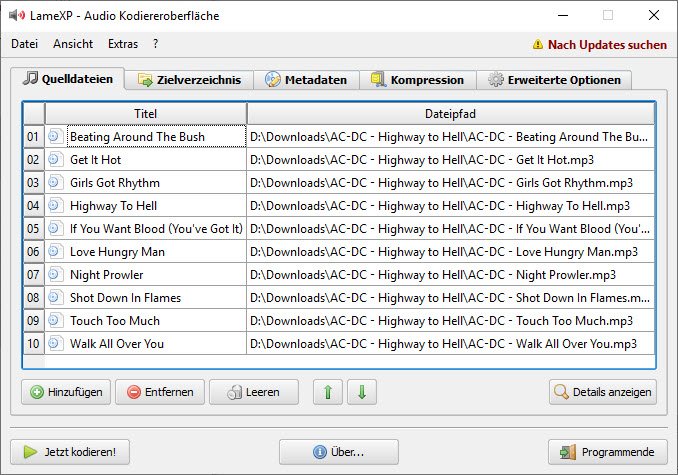Select title If You Want Blood (You've Got It)
Viewport: 678px width, 475px height.
[157, 229]
